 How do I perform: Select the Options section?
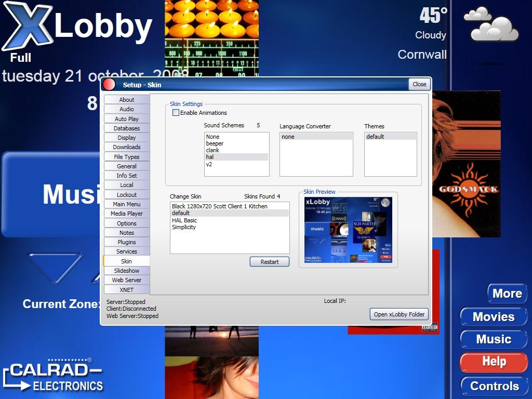pyautogui.click(x=127, y=223)
